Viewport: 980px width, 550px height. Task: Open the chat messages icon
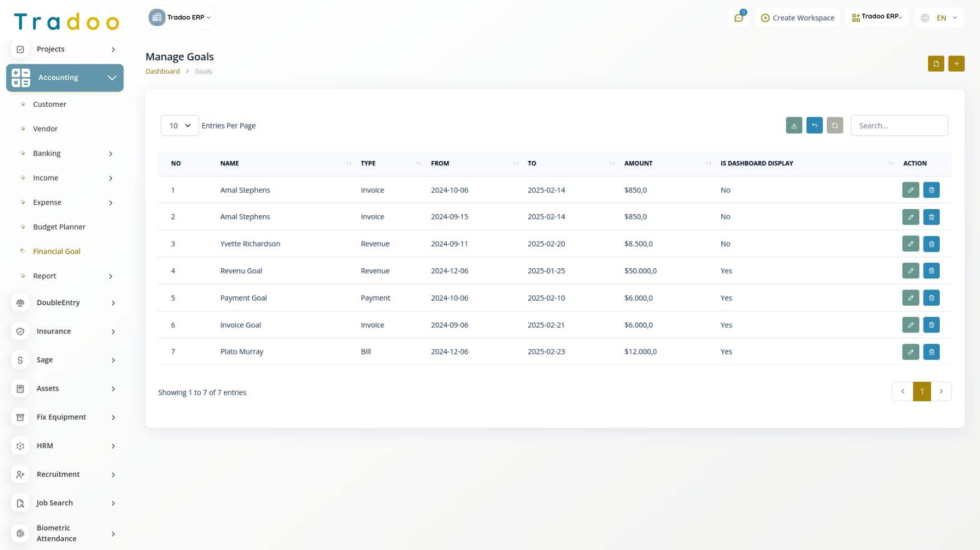[739, 18]
